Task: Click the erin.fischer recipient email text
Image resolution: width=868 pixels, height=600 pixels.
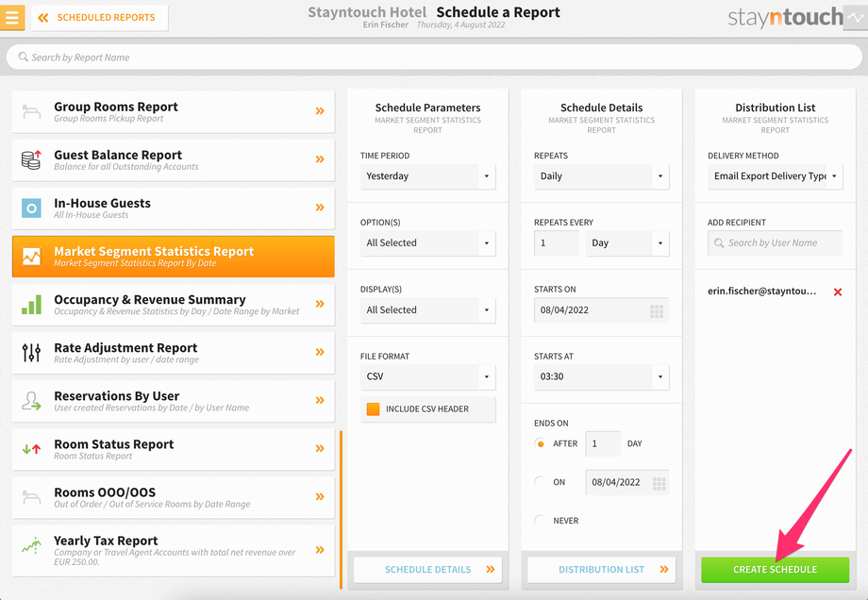Action: click(x=761, y=292)
